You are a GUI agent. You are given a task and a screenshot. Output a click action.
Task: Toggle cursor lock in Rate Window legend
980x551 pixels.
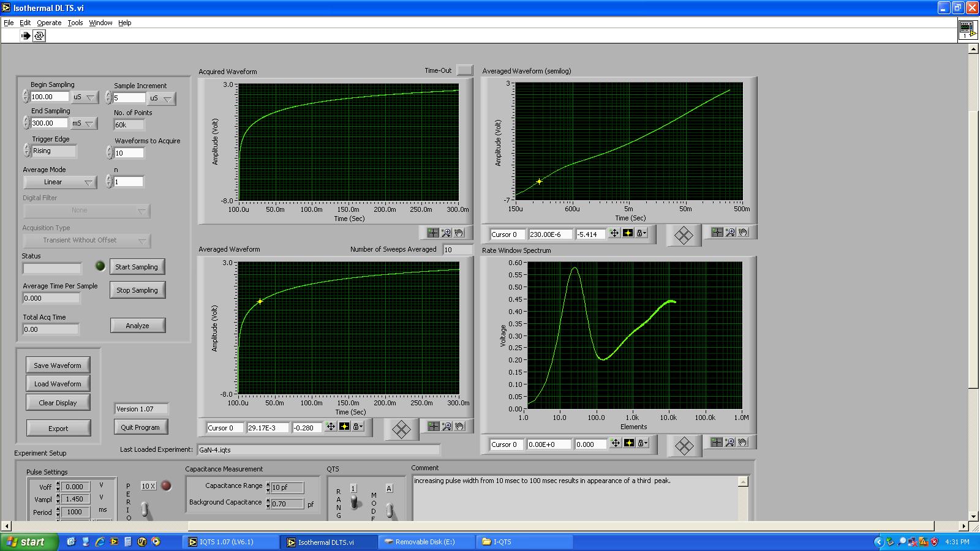(643, 443)
